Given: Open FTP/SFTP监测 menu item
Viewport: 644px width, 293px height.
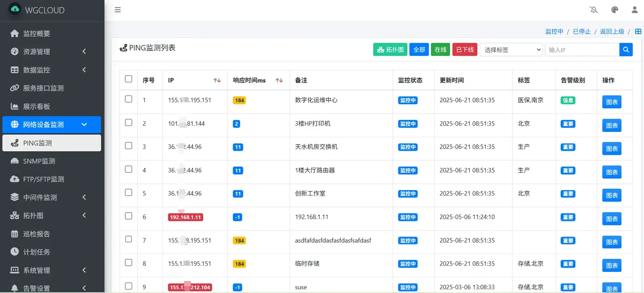Looking at the screenshot, I should click(x=52, y=179).
